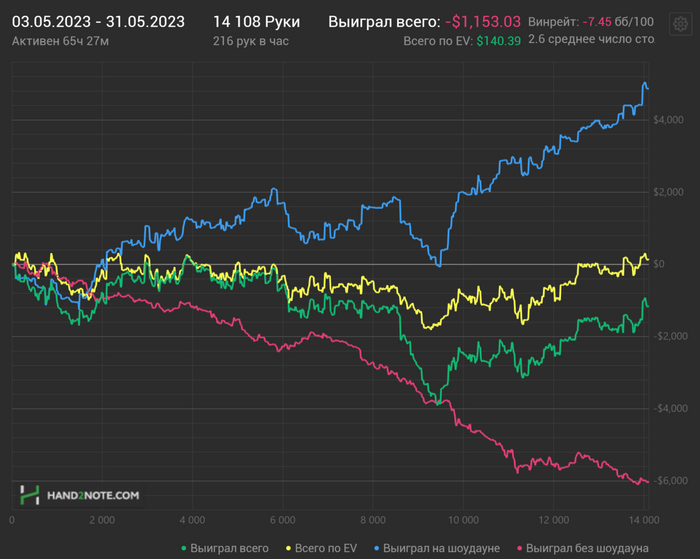Click "2.6 среднее число сто" text
This screenshot has width=700, height=559.
[x=591, y=39]
